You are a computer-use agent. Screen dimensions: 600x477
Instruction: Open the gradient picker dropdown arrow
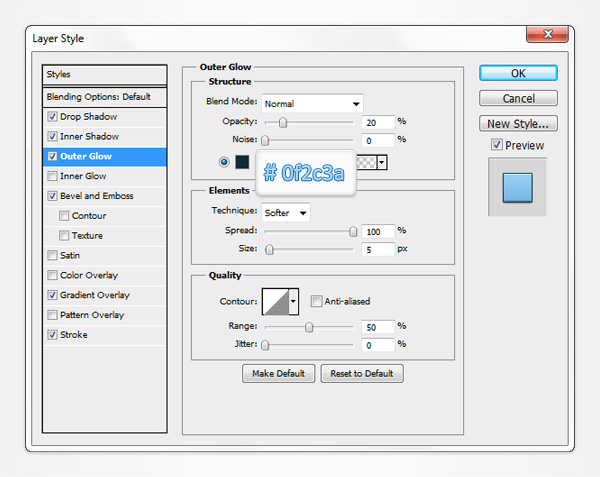tap(382, 162)
